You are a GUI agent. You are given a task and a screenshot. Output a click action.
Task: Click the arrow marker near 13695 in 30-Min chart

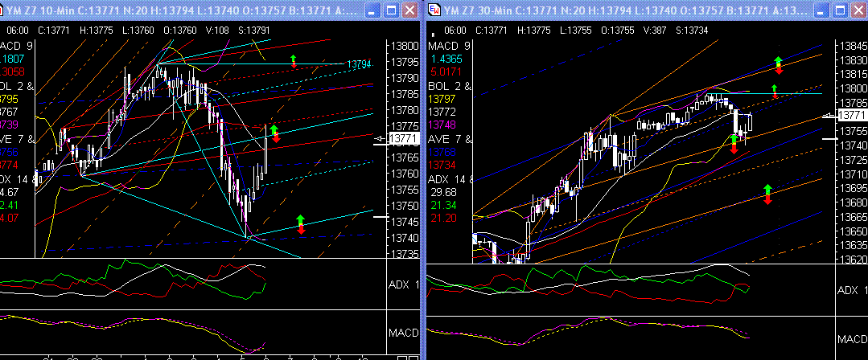coord(767,194)
